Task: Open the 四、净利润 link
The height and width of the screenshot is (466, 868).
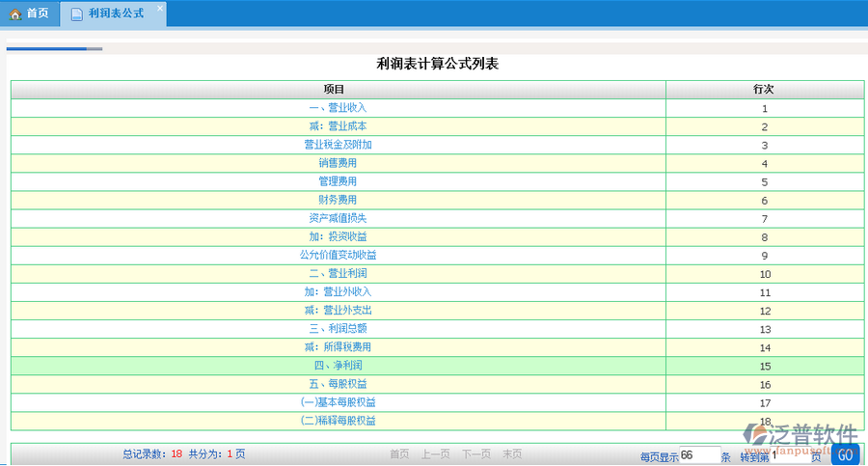Action: 338,365
